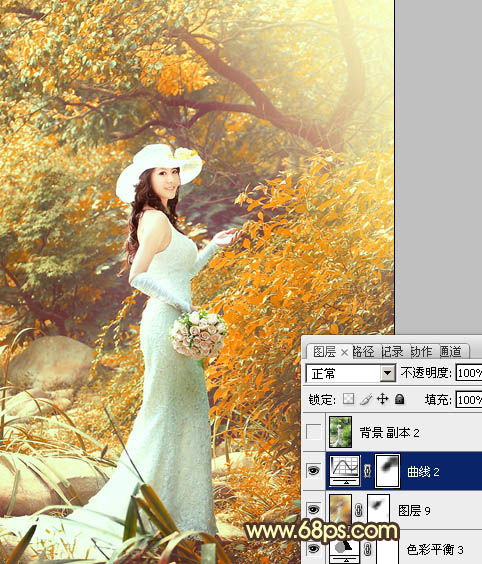Click the lock all padlock icon
Image resolution: width=482 pixels, height=564 pixels.
pos(399,399)
